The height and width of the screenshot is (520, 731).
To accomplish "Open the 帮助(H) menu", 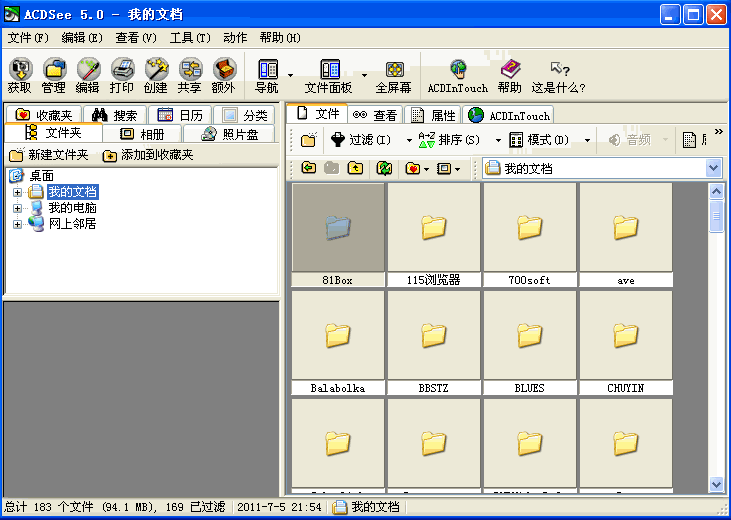I will click(x=280, y=38).
